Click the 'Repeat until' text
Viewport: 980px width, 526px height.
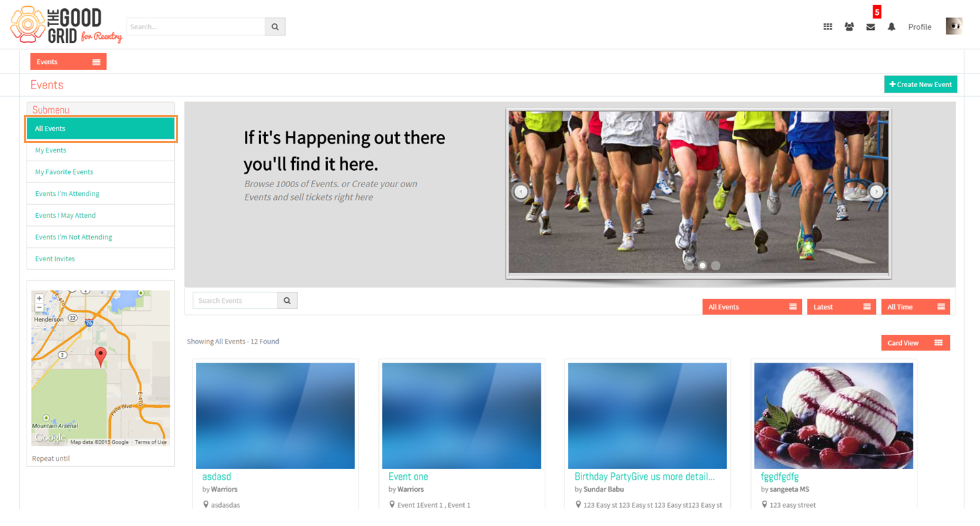point(51,459)
